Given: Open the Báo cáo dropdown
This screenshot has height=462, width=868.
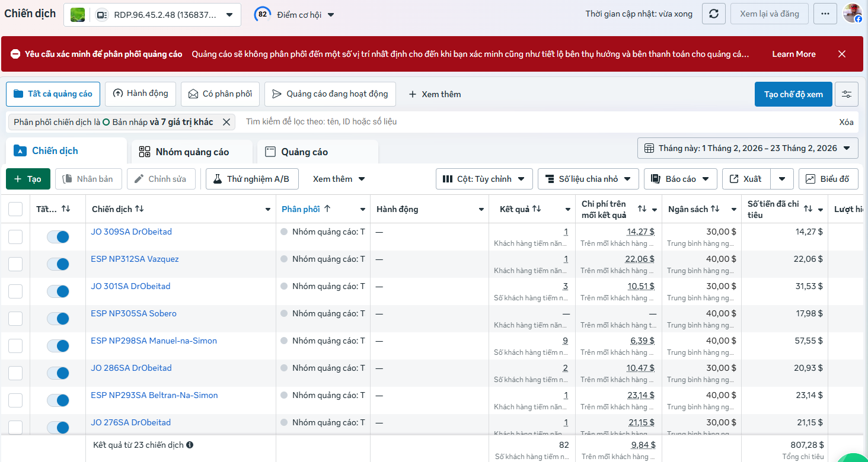Looking at the screenshot, I should [x=681, y=179].
